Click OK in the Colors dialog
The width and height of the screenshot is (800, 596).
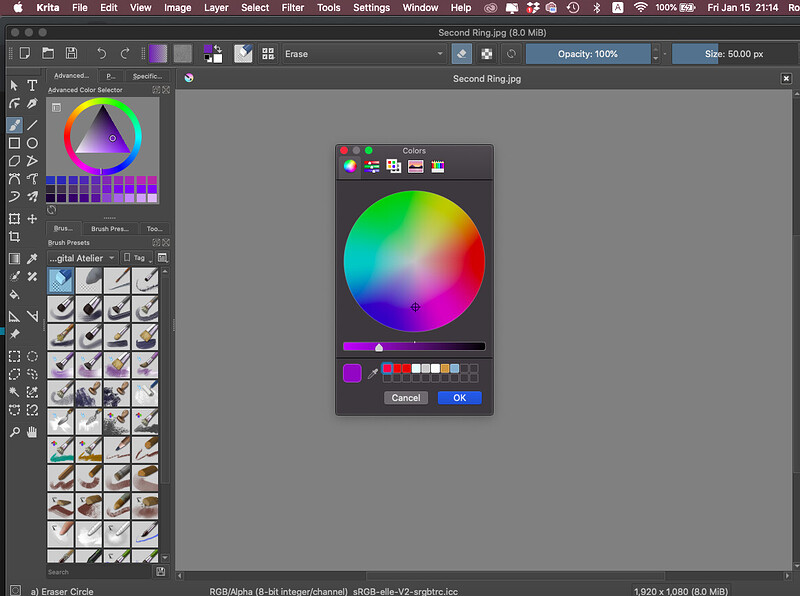click(x=459, y=397)
